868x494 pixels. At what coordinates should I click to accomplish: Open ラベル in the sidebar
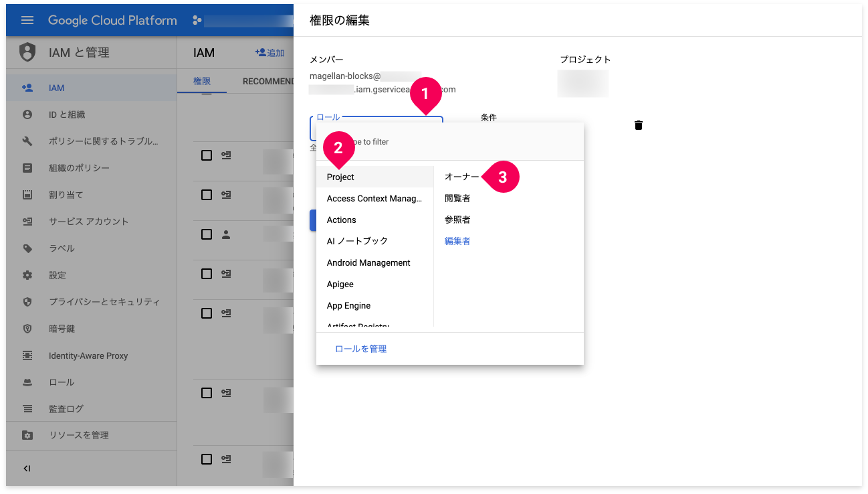click(x=92, y=248)
